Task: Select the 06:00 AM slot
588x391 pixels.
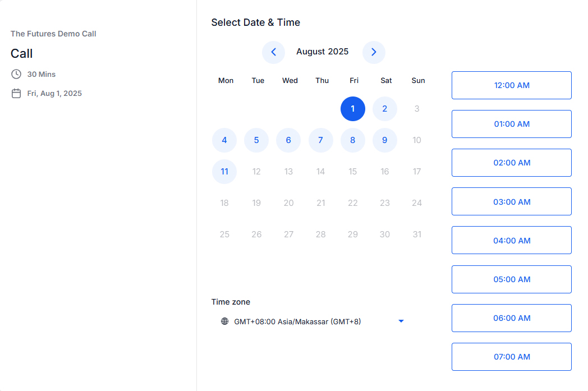Action: pyautogui.click(x=511, y=318)
